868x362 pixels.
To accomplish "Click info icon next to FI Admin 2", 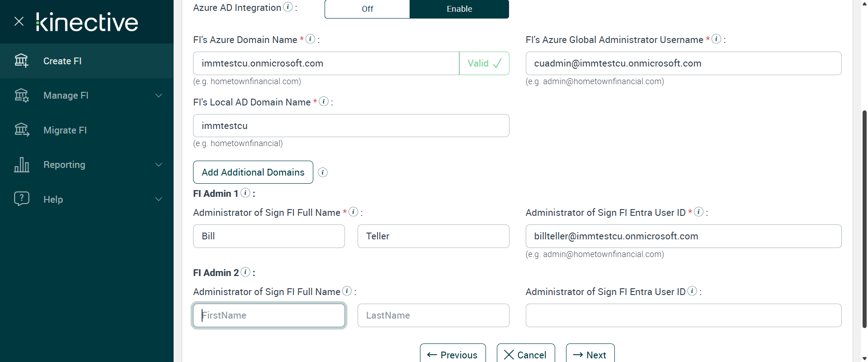I will click(245, 272).
